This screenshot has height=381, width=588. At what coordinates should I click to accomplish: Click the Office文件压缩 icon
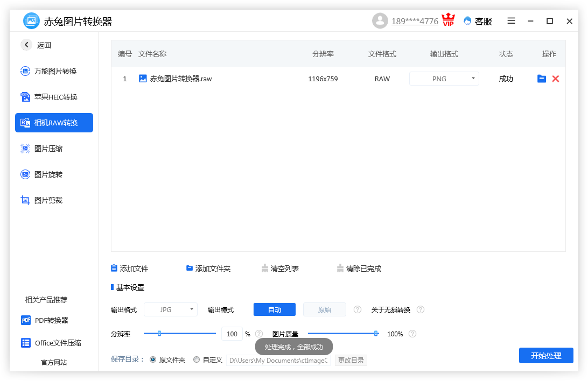click(26, 343)
